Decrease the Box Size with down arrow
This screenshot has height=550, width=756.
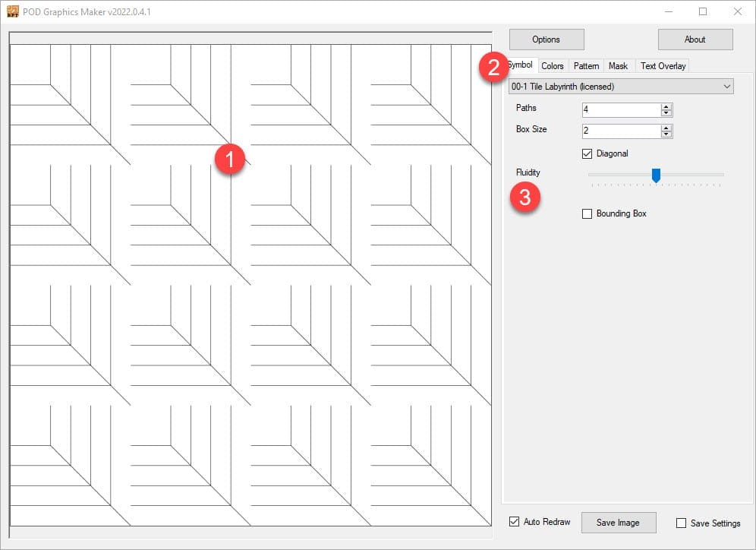click(666, 134)
